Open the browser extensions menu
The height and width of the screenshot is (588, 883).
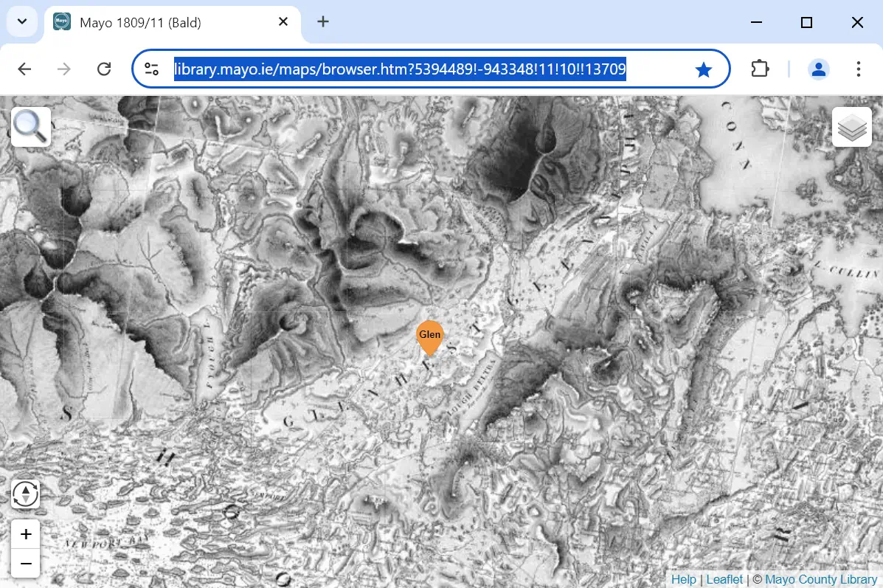760,69
